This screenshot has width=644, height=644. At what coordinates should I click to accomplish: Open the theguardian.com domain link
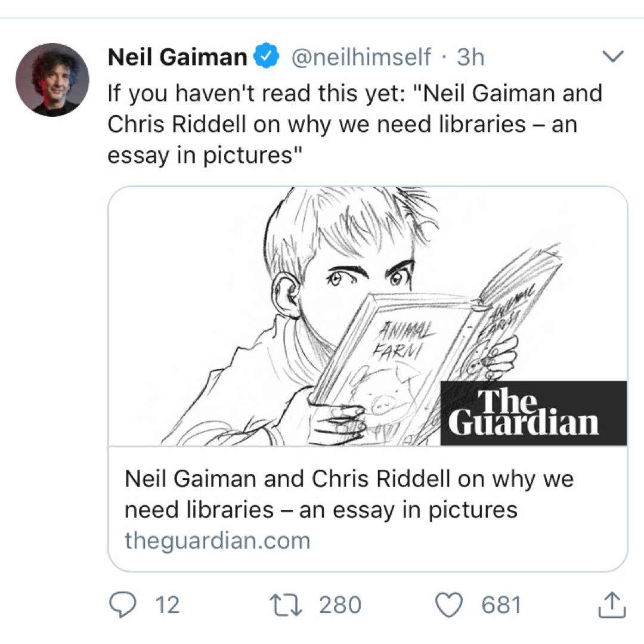click(217, 541)
